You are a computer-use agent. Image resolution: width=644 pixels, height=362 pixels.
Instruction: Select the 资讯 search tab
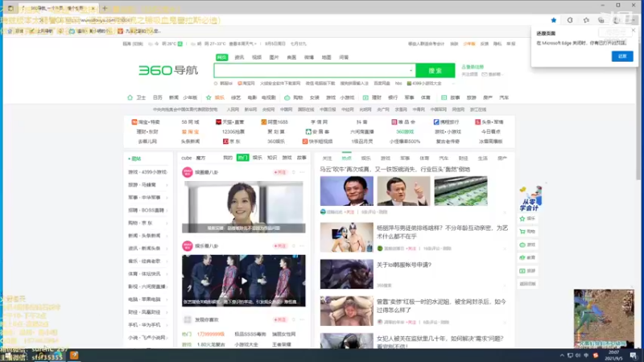coord(239,57)
